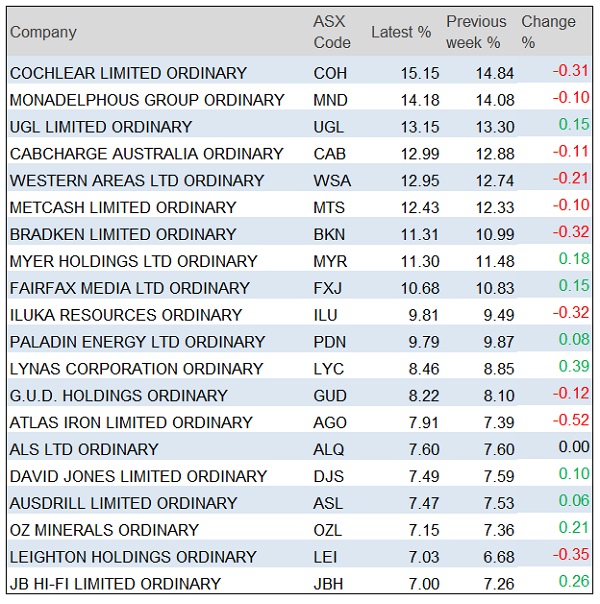The image size is (600, 604).
Task: Click the ASX Code column header
Action: [x=332, y=32]
